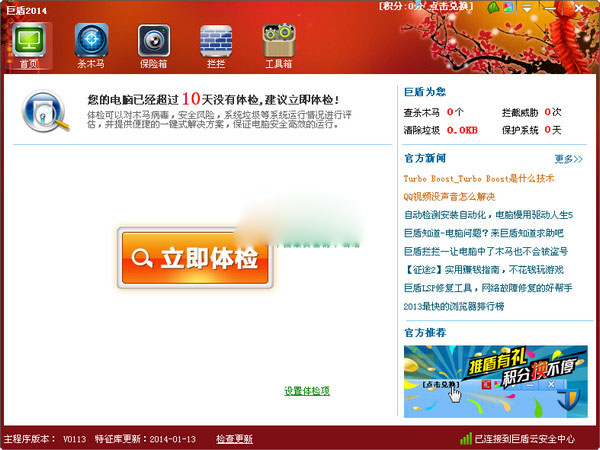Open the 首页 home icon
Viewport: 600px width, 450px height.
[x=29, y=44]
